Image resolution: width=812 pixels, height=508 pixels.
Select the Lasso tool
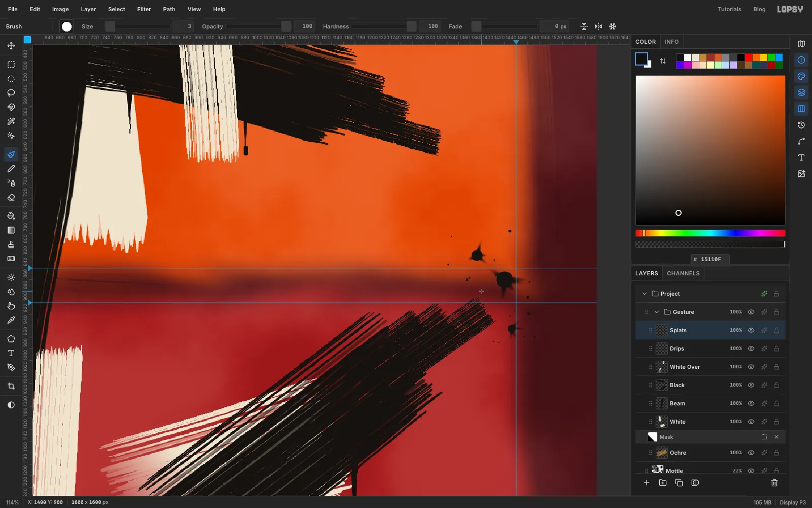[11, 93]
